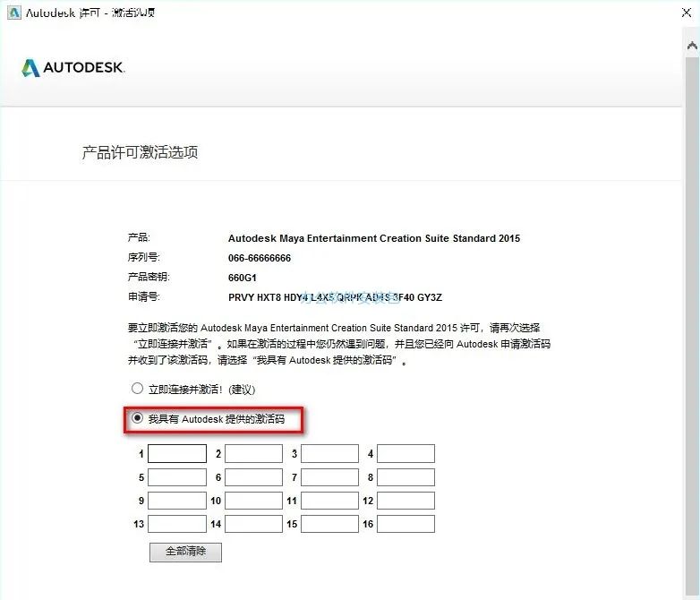Click the Autodesk logo in header

click(73, 67)
